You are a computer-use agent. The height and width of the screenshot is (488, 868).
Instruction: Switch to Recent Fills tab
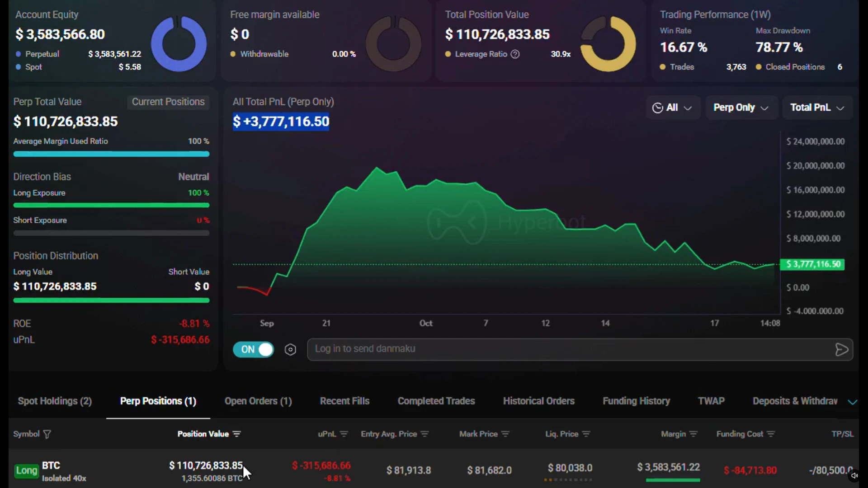(344, 401)
